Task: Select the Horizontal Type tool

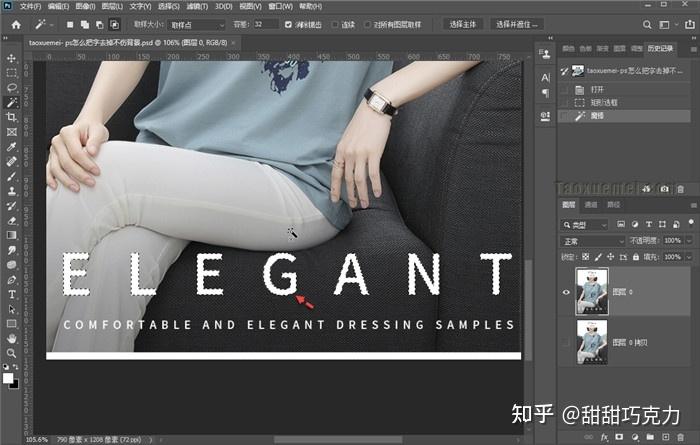Action: click(x=12, y=295)
